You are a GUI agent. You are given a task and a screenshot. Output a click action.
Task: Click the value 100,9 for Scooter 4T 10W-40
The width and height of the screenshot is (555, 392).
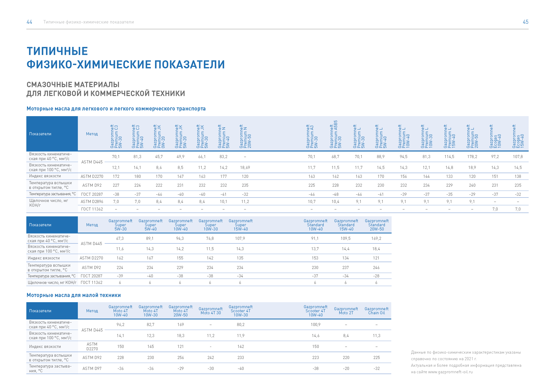315,324
